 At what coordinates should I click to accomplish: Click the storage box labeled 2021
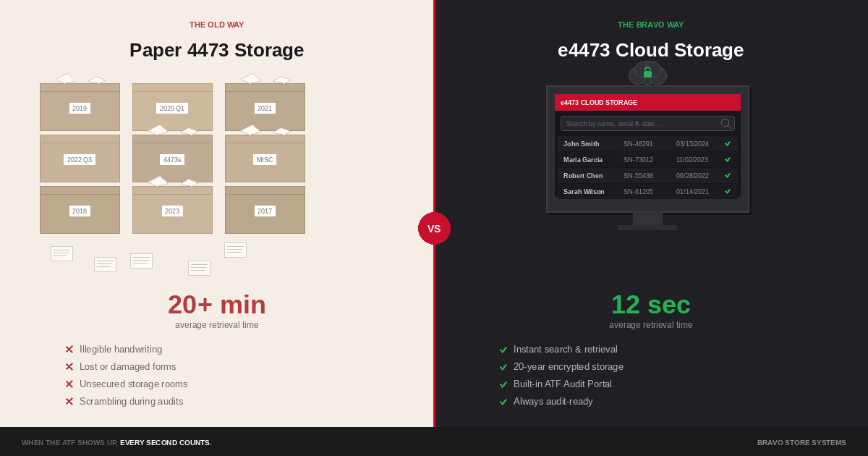pos(265,107)
